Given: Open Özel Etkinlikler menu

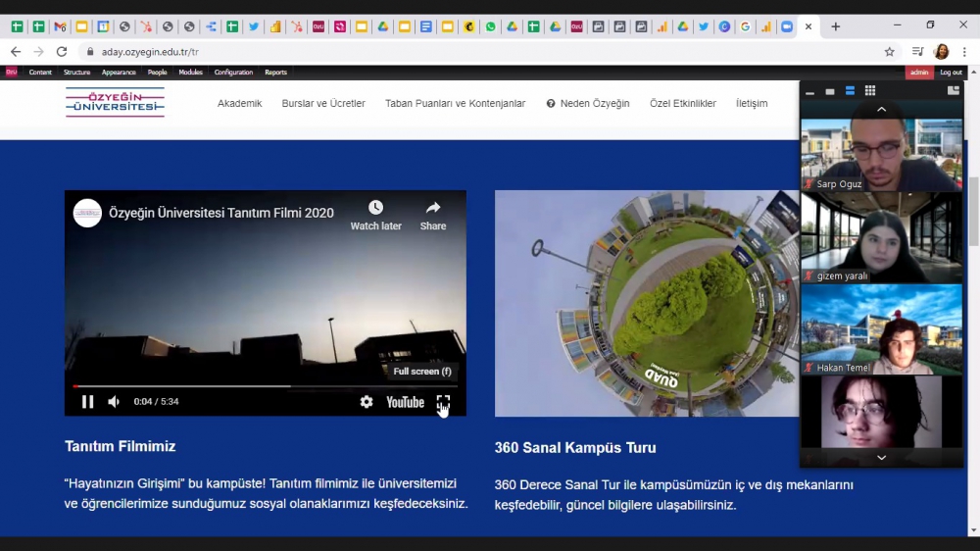Looking at the screenshot, I should point(682,104).
